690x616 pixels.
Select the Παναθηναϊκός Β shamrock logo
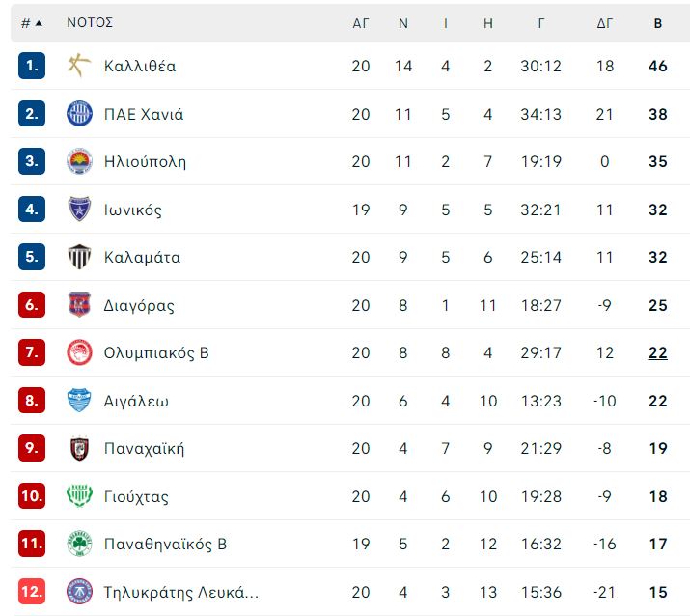[79, 544]
